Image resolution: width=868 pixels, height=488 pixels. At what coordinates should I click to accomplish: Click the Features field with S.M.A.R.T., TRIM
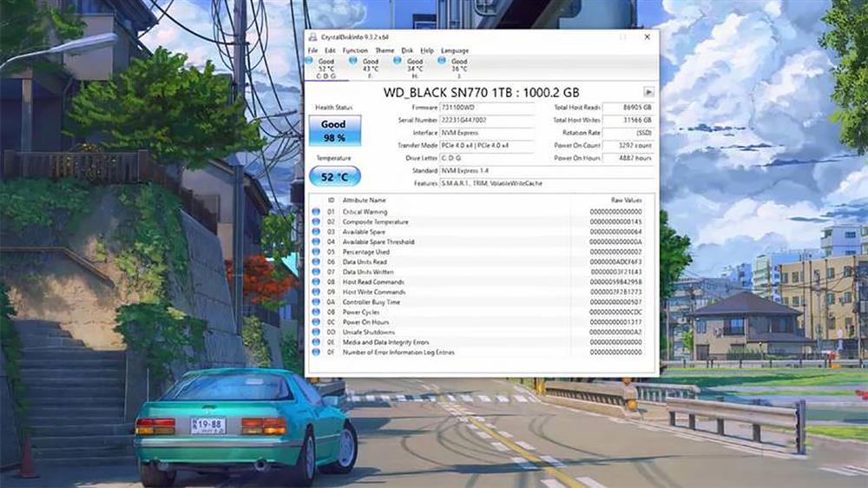click(546, 183)
